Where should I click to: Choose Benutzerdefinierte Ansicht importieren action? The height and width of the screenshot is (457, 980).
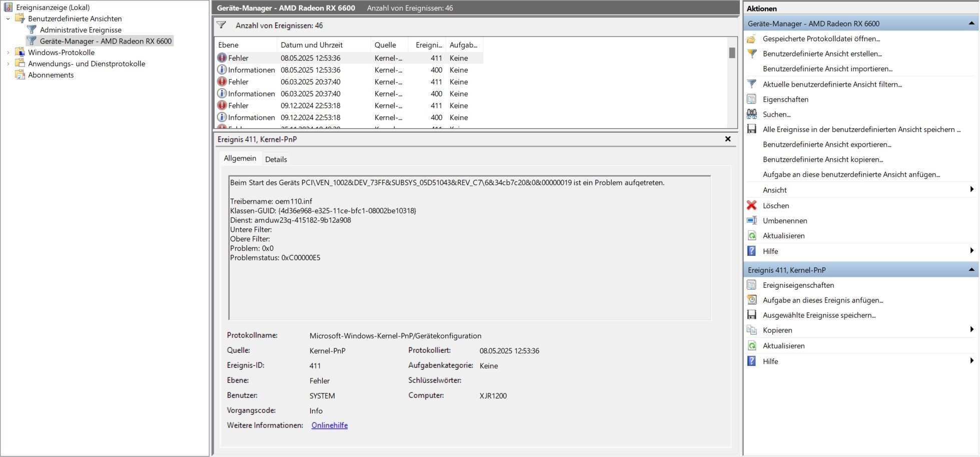click(x=827, y=69)
